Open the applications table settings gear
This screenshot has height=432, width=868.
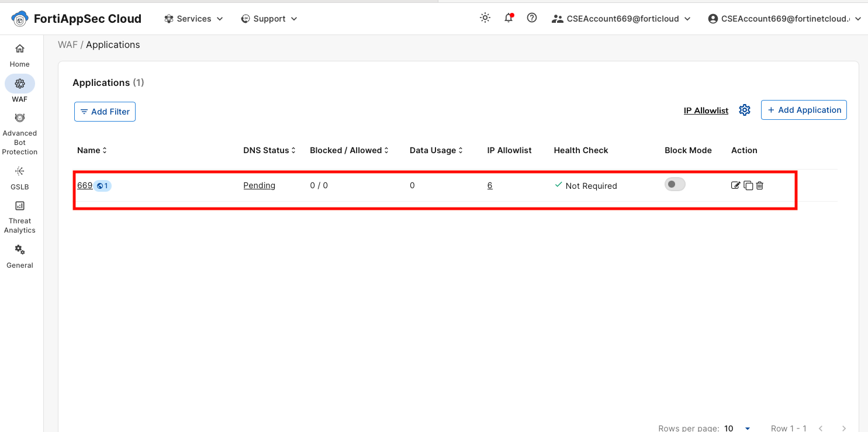tap(745, 110)
